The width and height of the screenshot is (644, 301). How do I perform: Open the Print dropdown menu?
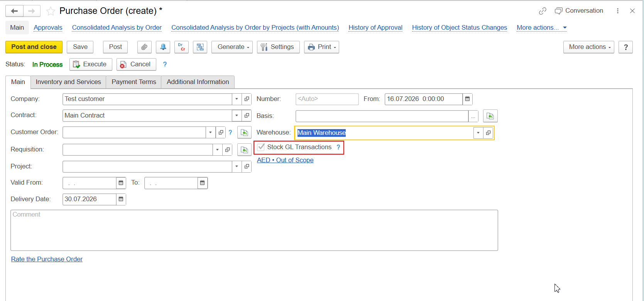[x=321, y=47]
